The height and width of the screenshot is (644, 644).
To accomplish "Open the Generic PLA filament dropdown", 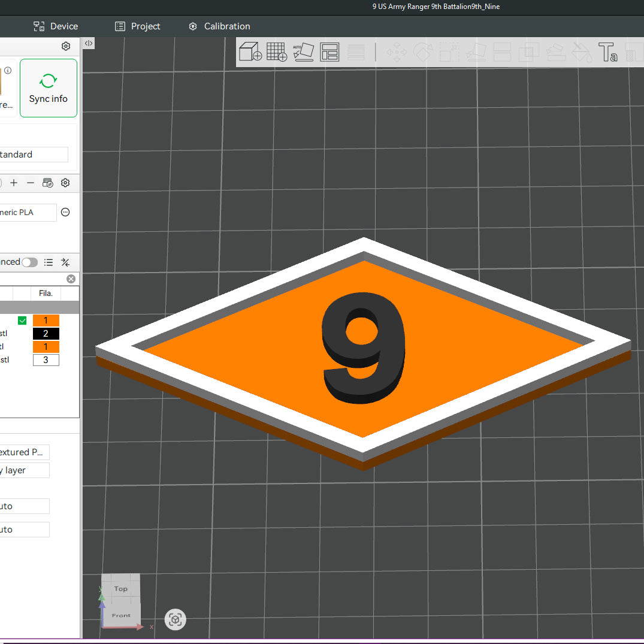I will (x=28, y=212).
